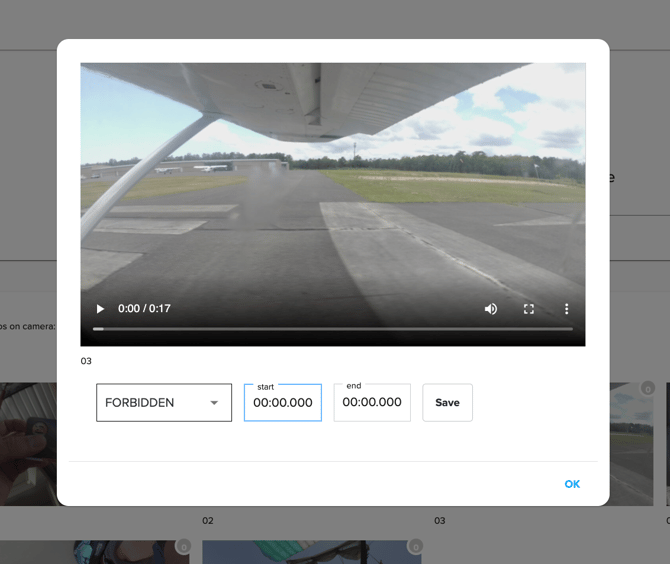The height and width of the screenshot is (564, 670).
Task: Click the end time input field
Action: click(372, 402)
